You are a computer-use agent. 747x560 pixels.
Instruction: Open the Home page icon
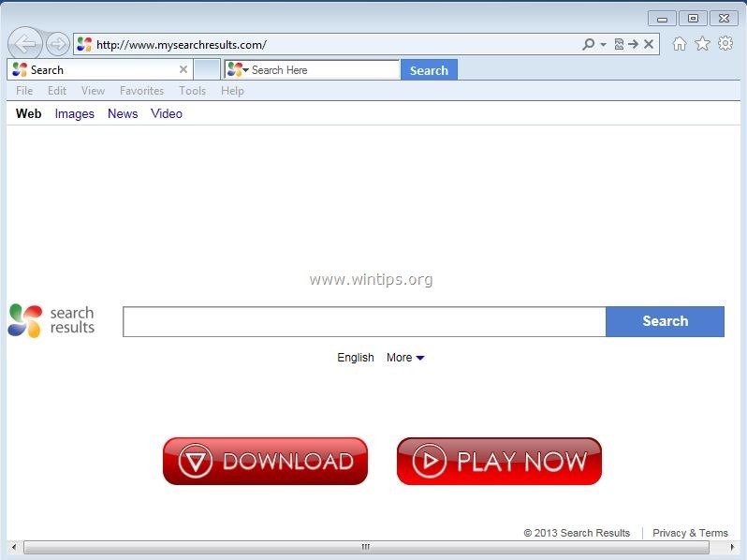coord(680,44)
